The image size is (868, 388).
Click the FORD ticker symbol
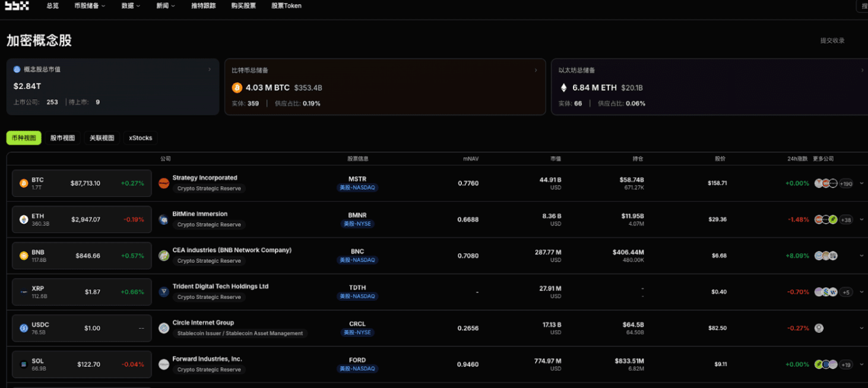click(357, 360)
